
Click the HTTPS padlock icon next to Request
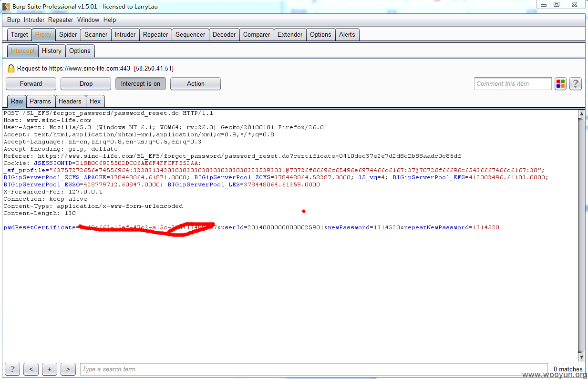tap(11, 68)
